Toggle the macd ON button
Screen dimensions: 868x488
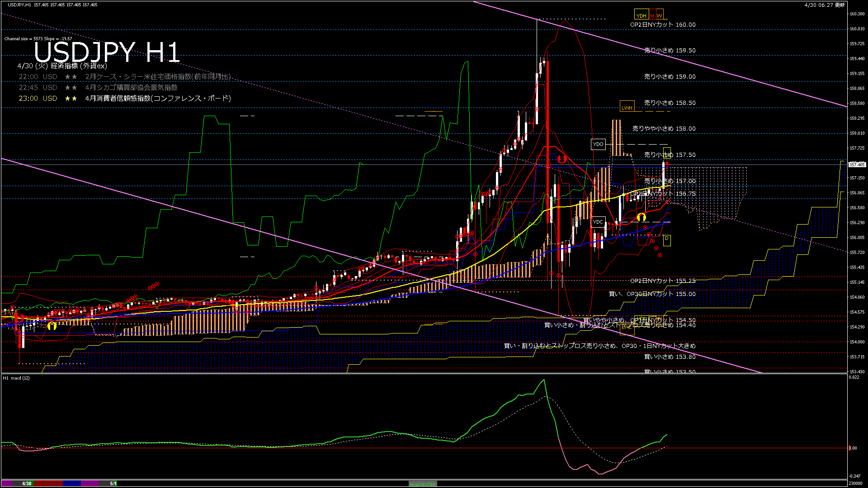[423, 483]
